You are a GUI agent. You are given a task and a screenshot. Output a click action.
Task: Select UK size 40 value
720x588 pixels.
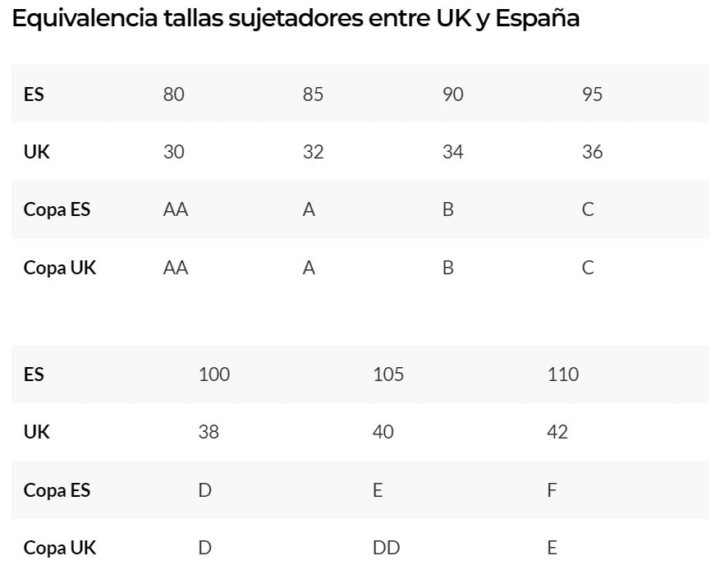[383, 432]
